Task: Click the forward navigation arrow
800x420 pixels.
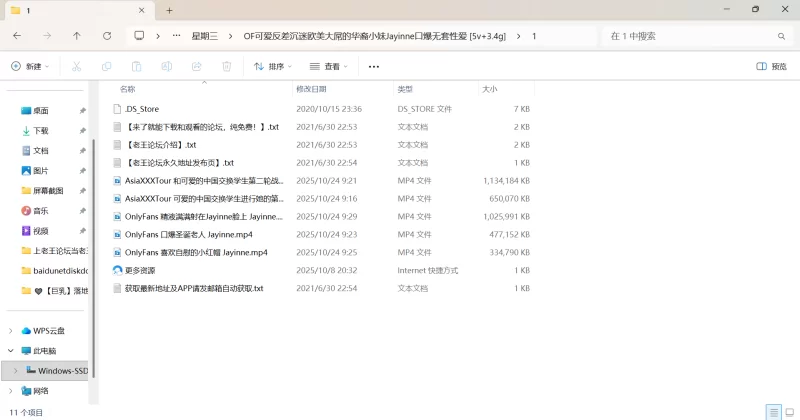Action: tap(47, 36)
